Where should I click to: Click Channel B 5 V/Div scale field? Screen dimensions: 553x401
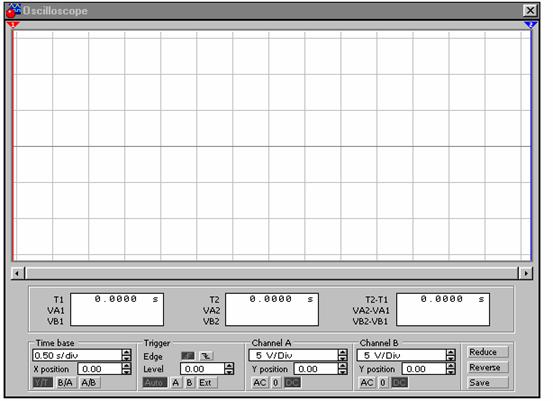click(401, 355)
